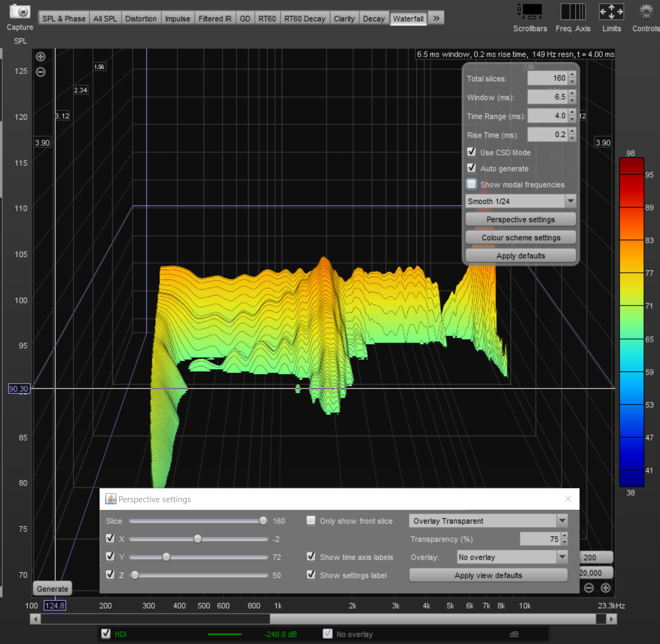
Task: Close the Perspective settings dialog
Action: click(x=568, y=499)
